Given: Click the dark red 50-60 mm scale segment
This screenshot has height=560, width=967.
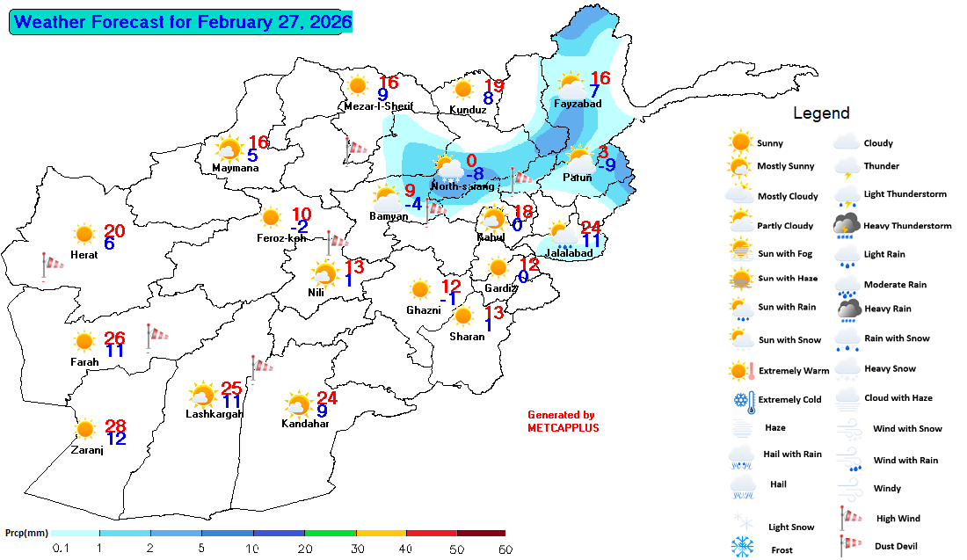Looking at the screenshot, I should click(x=481, y=533).
